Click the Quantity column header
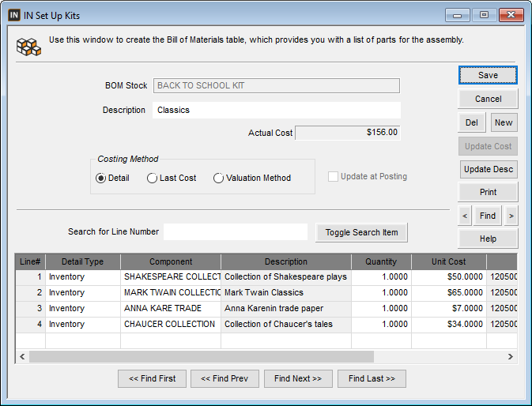The image size is (532, 406). [x=381, y=261]
